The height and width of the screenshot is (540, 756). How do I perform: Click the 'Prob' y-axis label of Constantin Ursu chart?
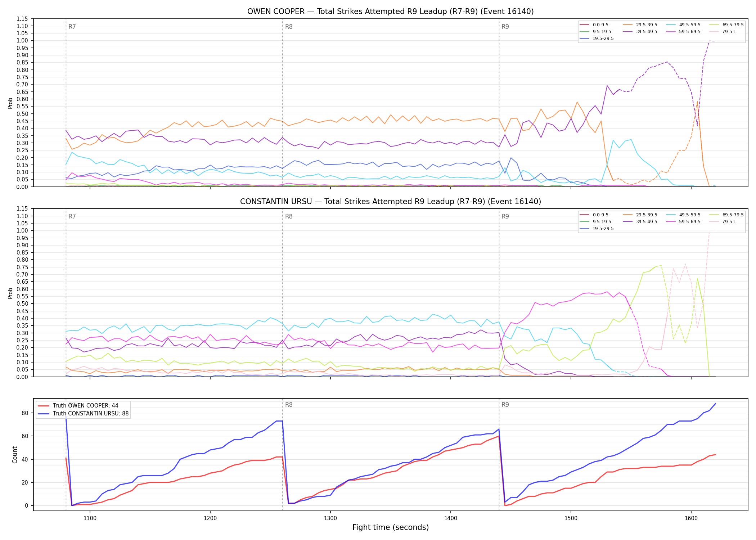10,293
